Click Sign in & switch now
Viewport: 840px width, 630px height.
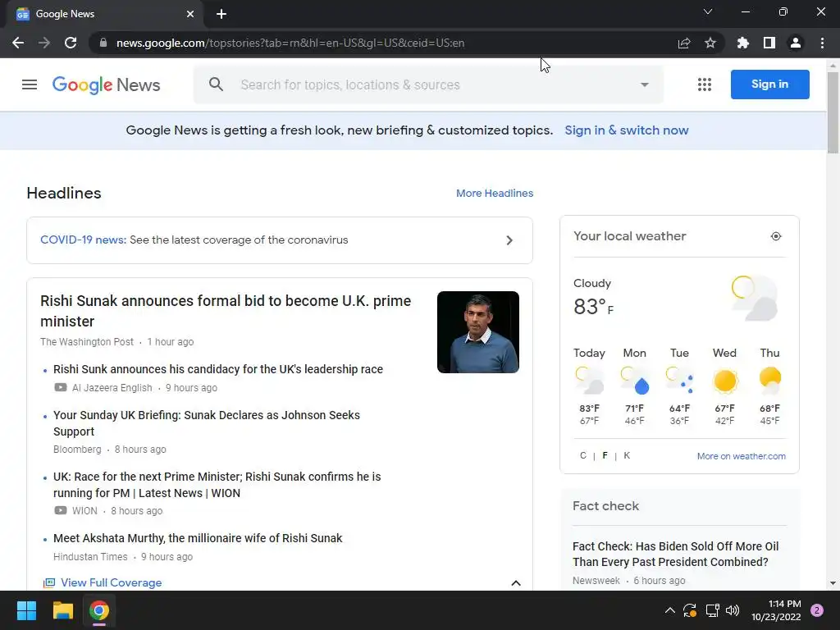pyautogui.click(x=626, y=130)
